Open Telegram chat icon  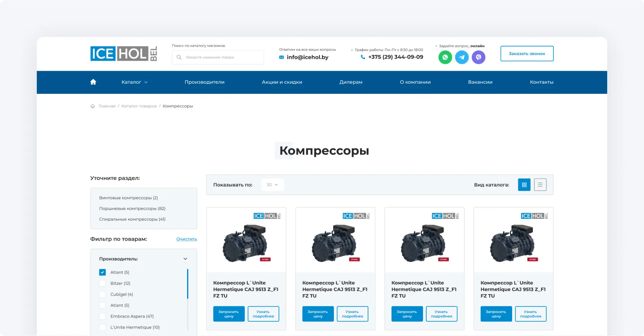click(462, 57)
